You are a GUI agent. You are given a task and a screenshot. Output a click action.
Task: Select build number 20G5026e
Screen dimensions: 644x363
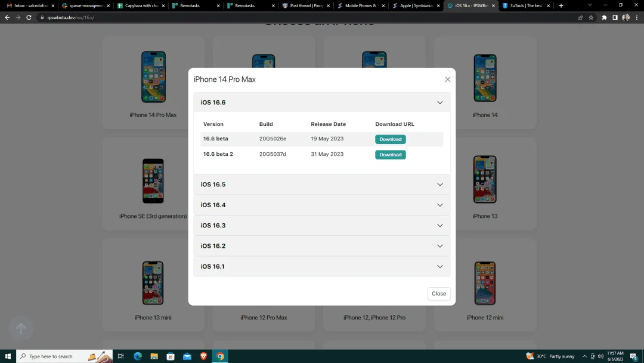[273, 139]
